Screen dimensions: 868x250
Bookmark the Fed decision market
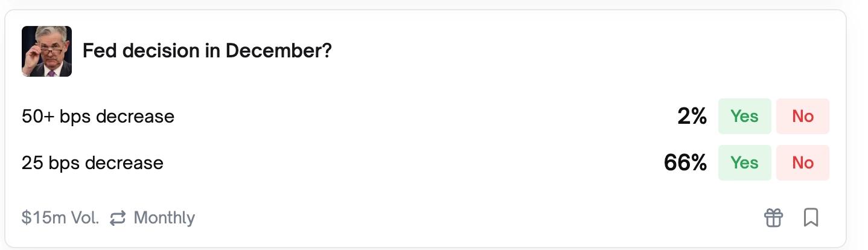tap(811, 217)
